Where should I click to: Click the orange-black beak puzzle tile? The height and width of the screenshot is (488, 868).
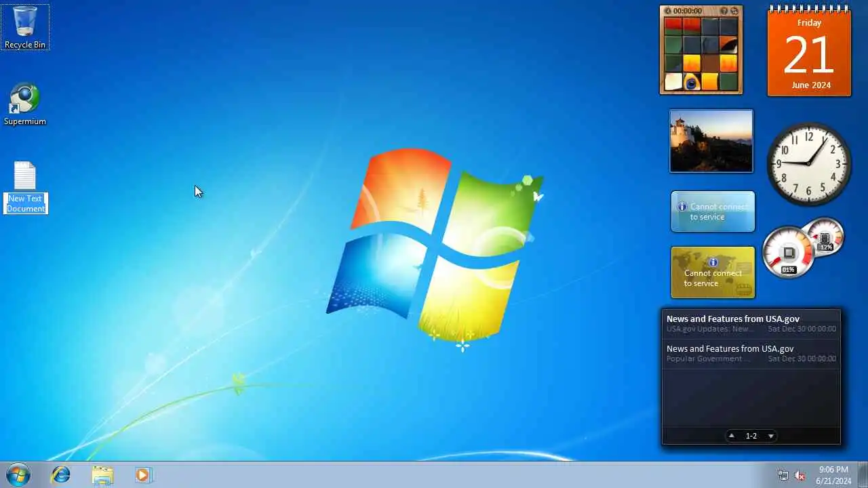pos(728,45)
